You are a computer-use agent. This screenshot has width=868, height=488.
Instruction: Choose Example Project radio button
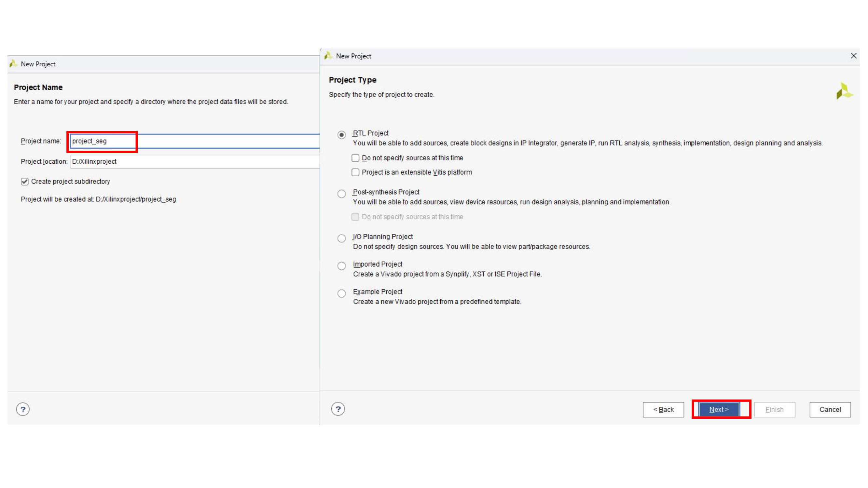341,293
